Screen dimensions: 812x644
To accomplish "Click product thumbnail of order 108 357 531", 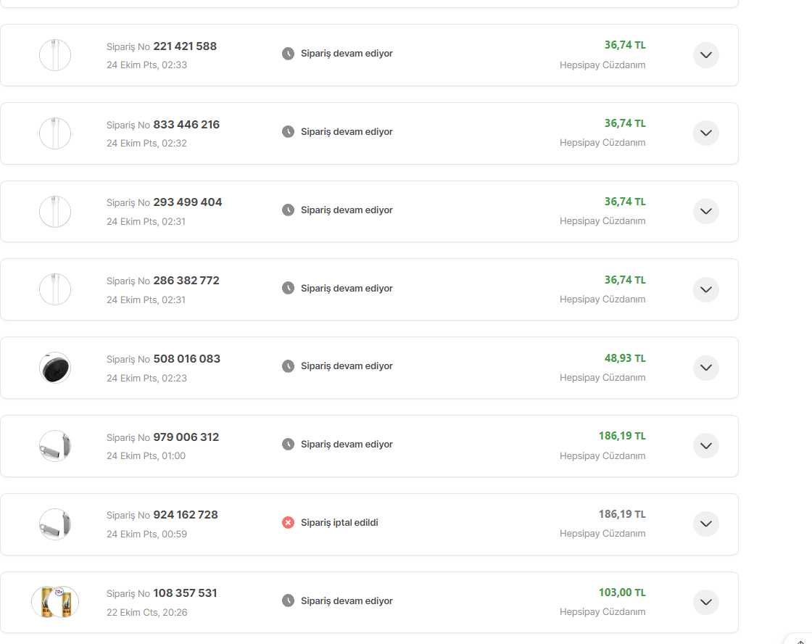I will tap(55, 602).
